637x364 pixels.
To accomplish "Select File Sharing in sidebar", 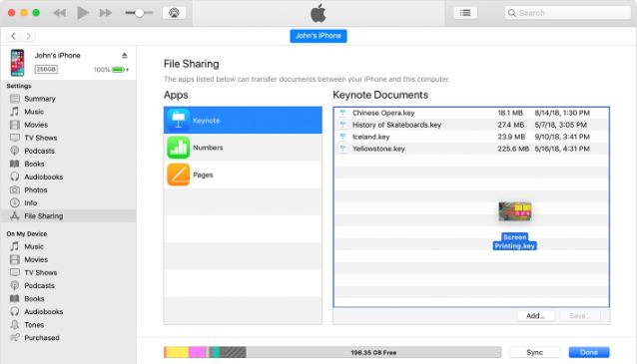I will point(68,215).
